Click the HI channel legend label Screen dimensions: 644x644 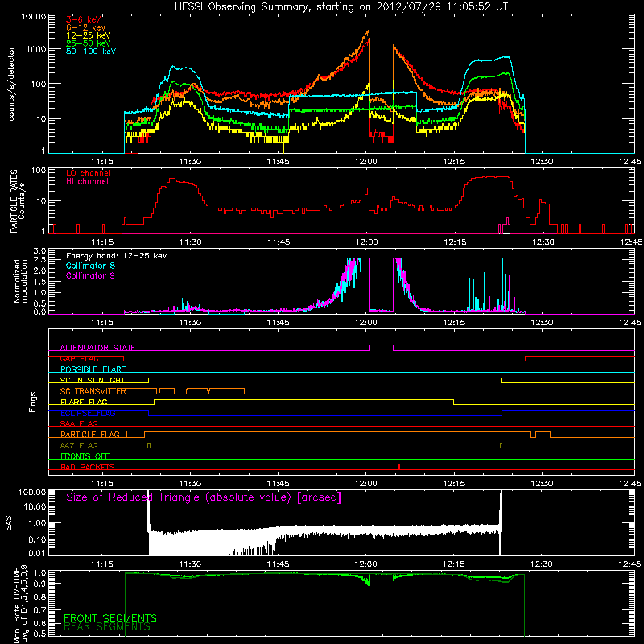88,182
